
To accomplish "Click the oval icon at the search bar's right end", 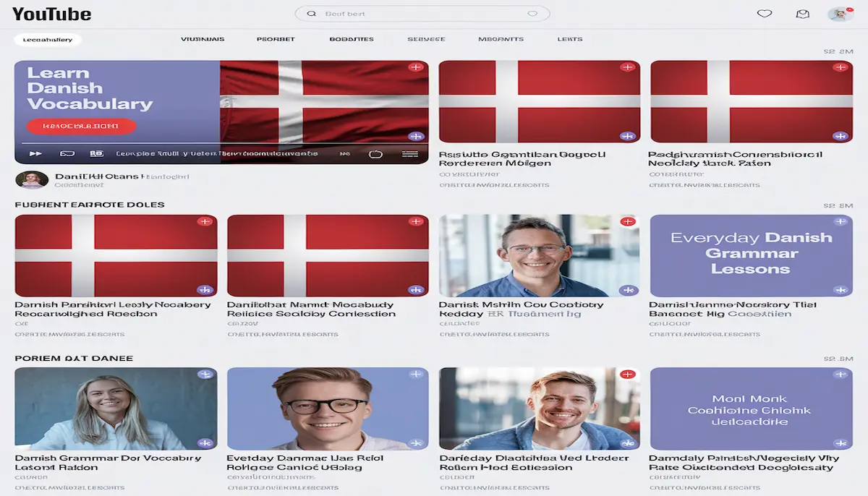I will [x=533, y=14].
